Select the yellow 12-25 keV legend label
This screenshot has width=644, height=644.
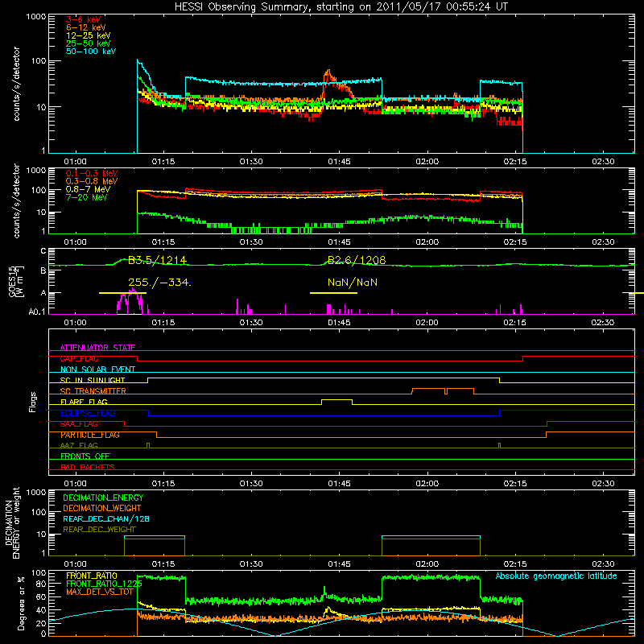click(89, 35)
